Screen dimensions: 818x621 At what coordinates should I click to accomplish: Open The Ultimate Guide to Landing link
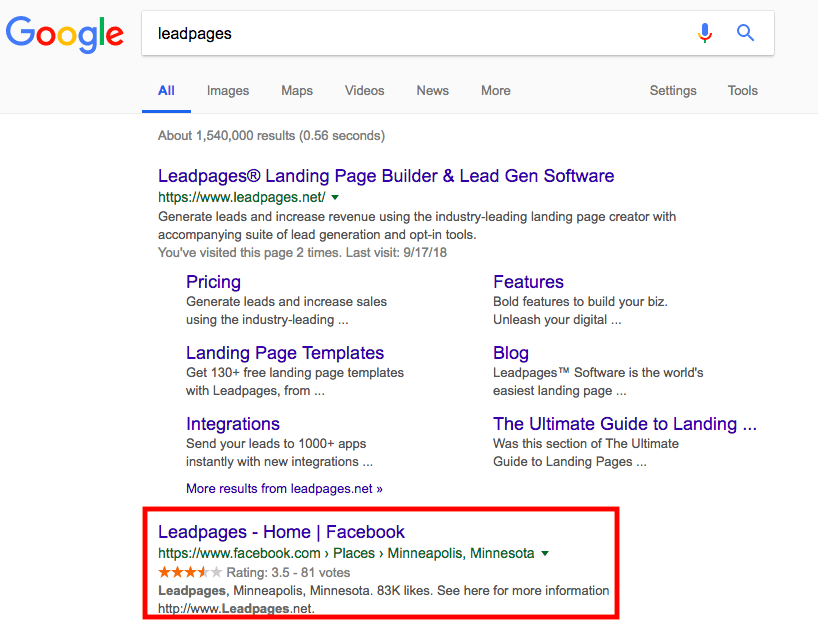point(625,424)
